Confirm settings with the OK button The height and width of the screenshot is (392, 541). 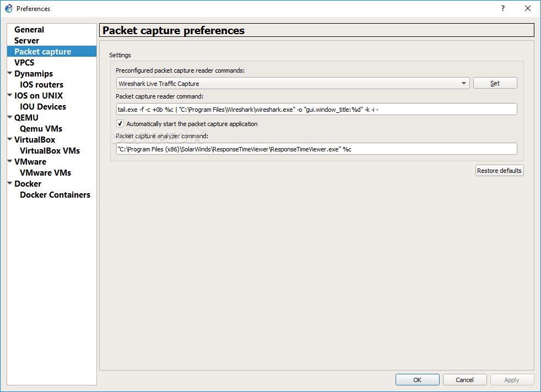tap(417, 379)
